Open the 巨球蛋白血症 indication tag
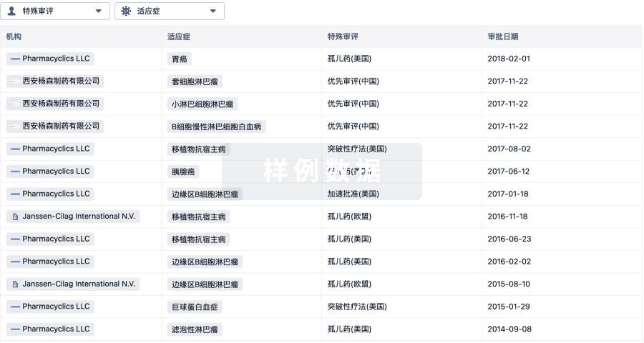644x343 pixels. pyautogui.click(x=195, y=307)
